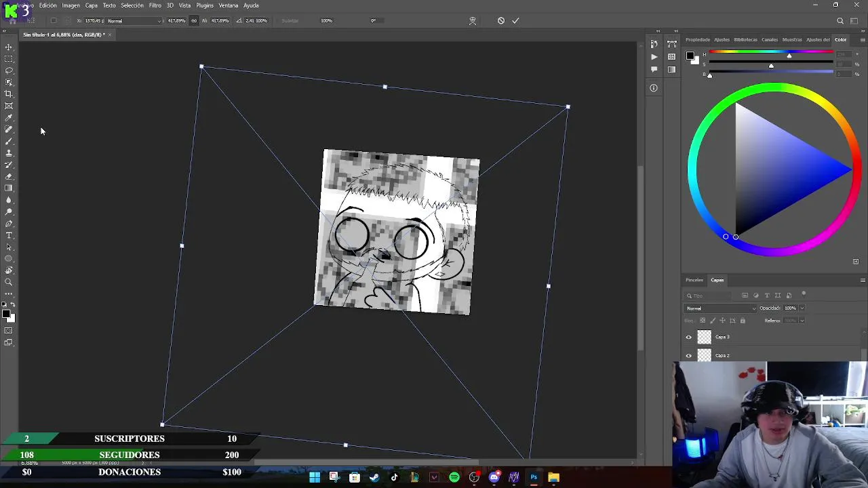Select the Move tool
The height and width of the screenshot is (488, 868).
(9, 47)
